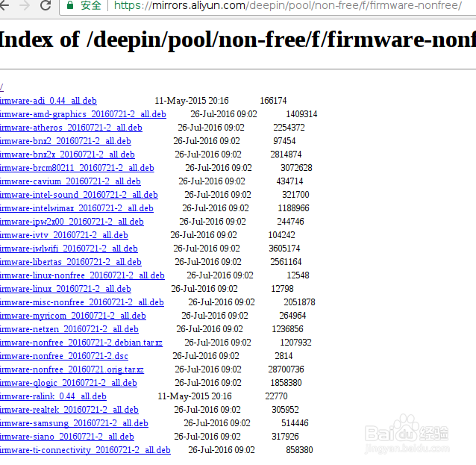Click firmware-siano deb link
Screen dimensions: 476x465
click(x=67, y=437)
